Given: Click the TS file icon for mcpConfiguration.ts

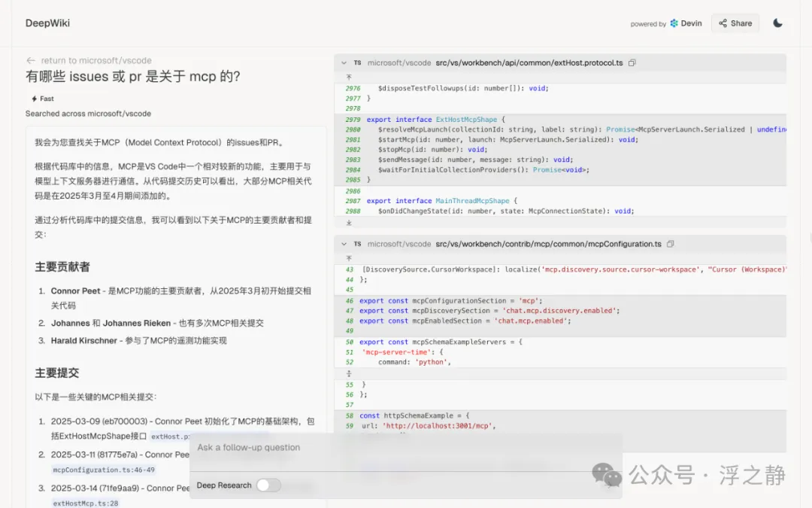Looking at the screenshot, I should (x=357, y=244).
